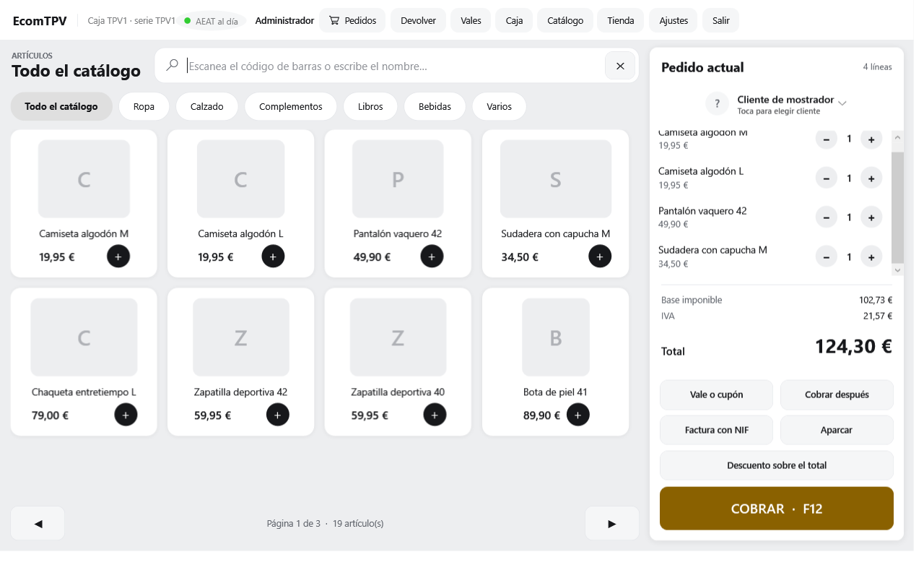Click the COBRAR F12 button
924x578 pixels.
pos(777,509)
